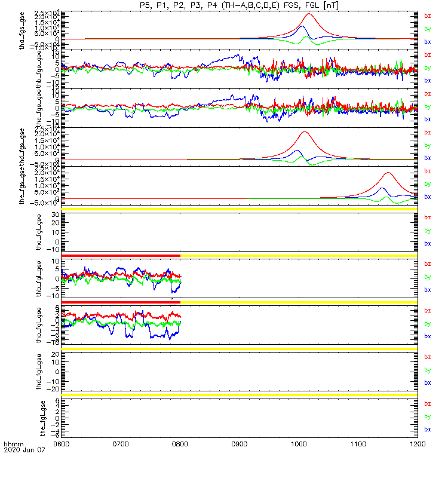The height and width of the screenshot is (478, 448).
Task: Choose by legend of thc_fgl_gse panel
Action: tap(428, 323)
